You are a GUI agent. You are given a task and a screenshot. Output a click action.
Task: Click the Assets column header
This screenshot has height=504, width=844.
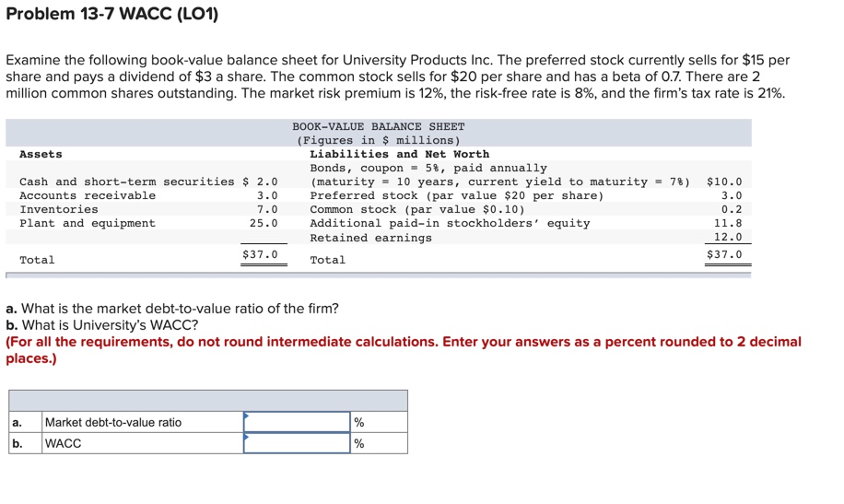41,154
